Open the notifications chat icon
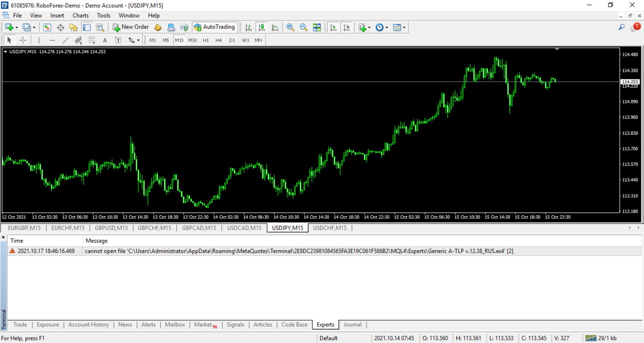The image size is (644, 343). [635, 27]
